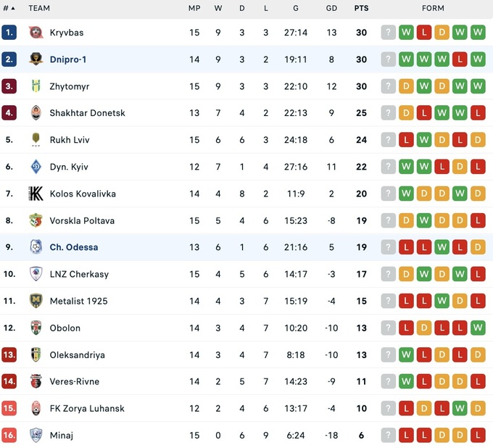Screen dimensions: 493x448
Task: Sort standings by PTS column header
Action: pos(361,9)
